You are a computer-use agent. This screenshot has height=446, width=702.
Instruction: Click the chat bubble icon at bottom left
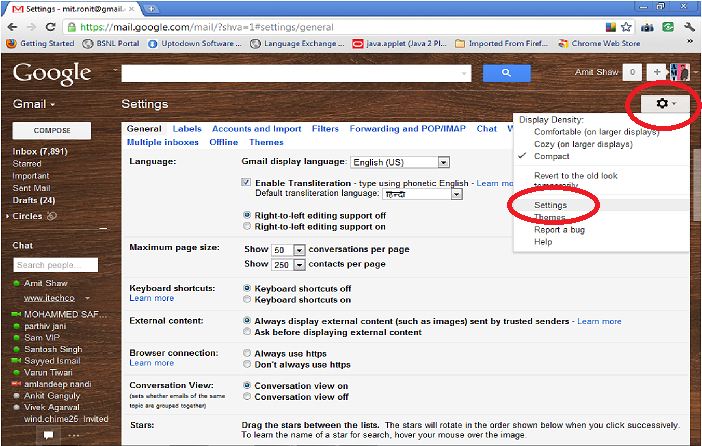tap(48, 435)
